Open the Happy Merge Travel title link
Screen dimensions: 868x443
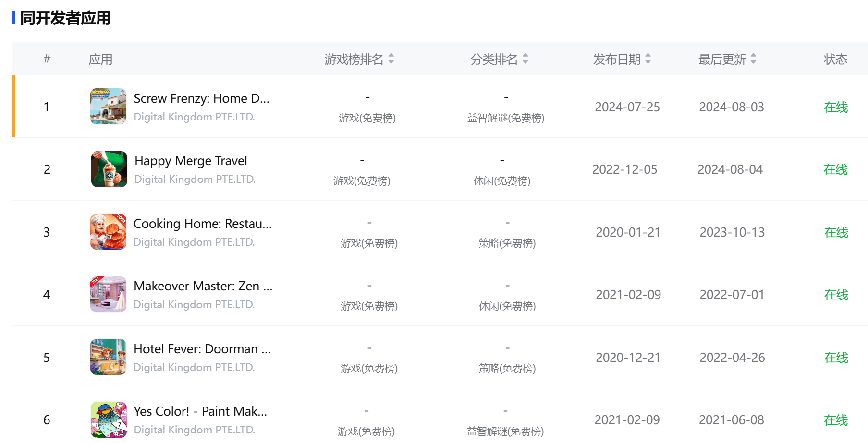191,161
